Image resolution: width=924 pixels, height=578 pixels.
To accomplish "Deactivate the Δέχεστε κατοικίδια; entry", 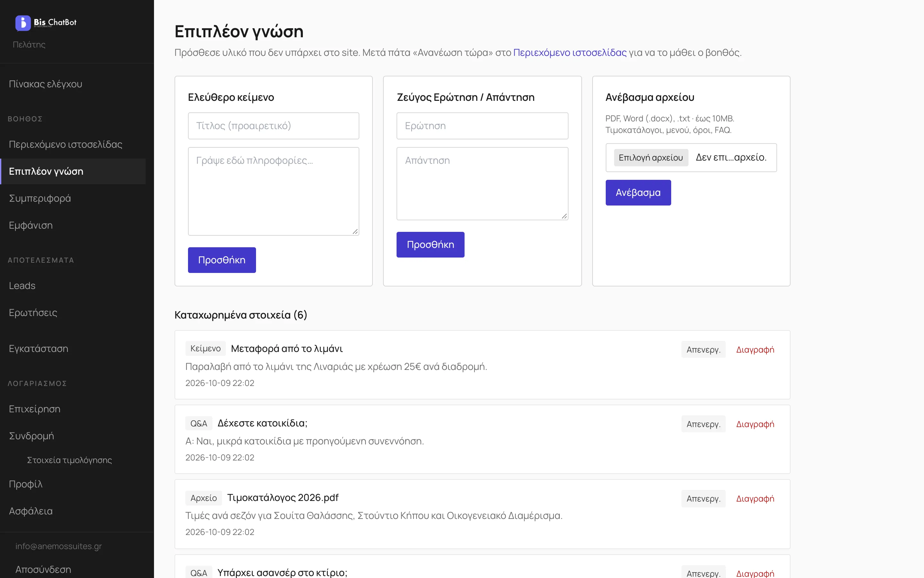I will [x=703, y=424].
